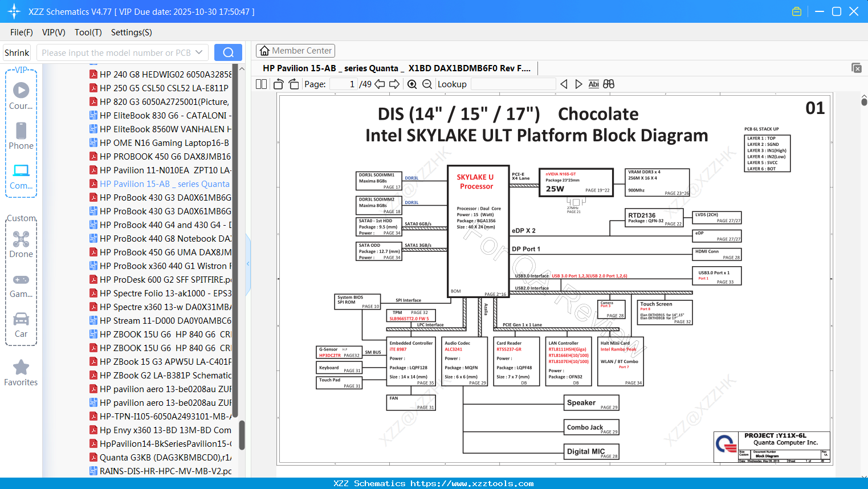868x489 pixels.
Task: Click the XZZ Schematics app logo
Action: [x=14, y=11]
